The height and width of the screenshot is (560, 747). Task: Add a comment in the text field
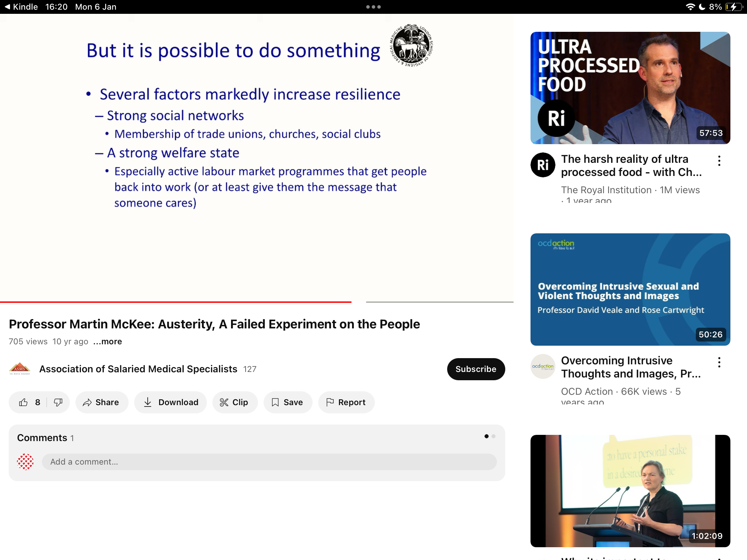(x=269, y=462)
